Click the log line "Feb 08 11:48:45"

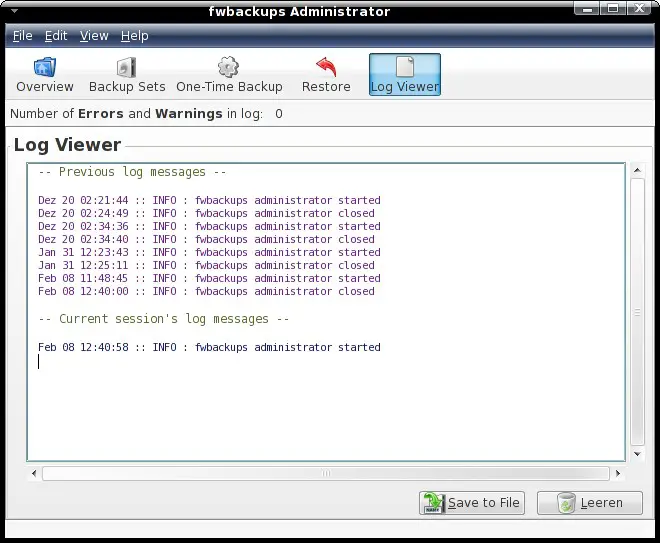coord(209,279)
